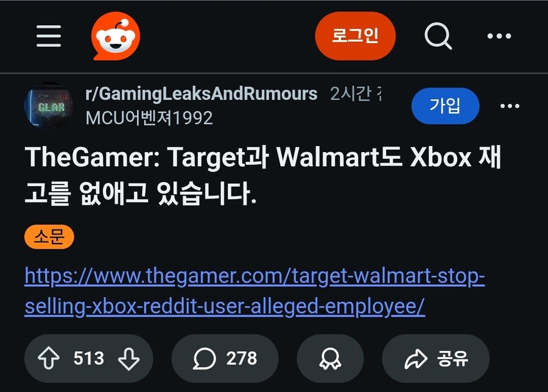Click the 513 vote score count
Viewport: 548px width, 392px height.
click(89, 358)
